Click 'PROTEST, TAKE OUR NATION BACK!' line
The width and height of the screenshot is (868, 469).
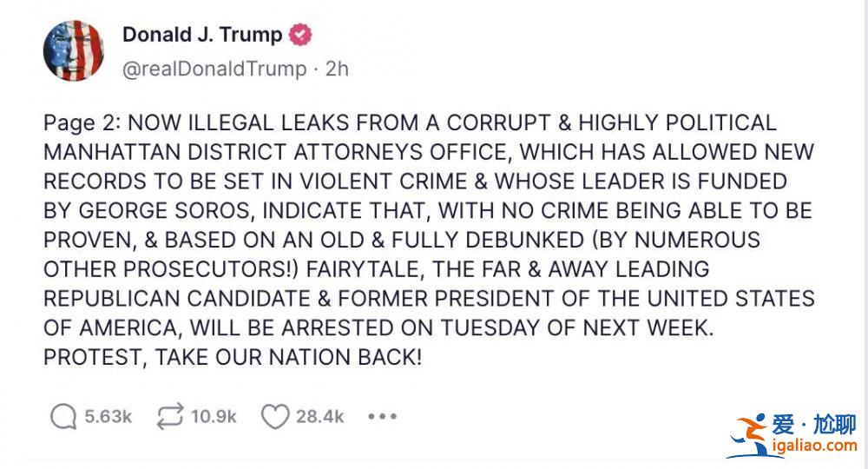[x=233, y=357]
